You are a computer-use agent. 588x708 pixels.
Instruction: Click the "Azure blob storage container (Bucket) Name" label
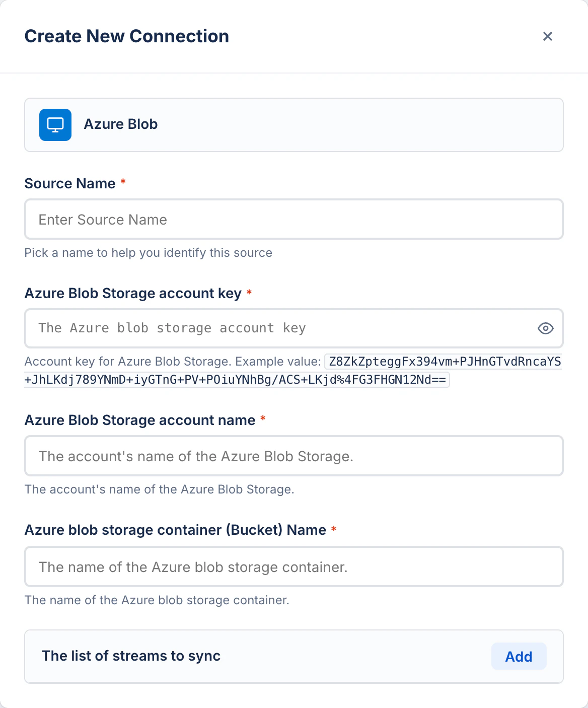175,530
